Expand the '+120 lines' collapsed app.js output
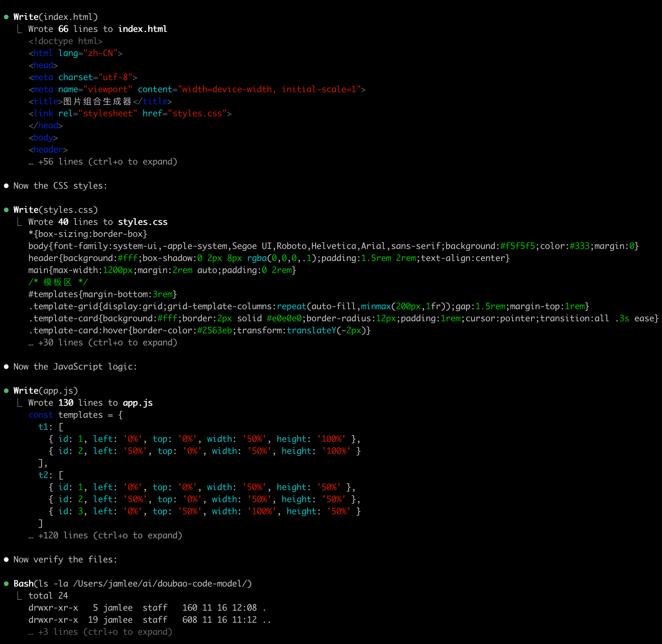Viewport: 662px width, 644px height. pyautogui.click(x=105, y=535)
